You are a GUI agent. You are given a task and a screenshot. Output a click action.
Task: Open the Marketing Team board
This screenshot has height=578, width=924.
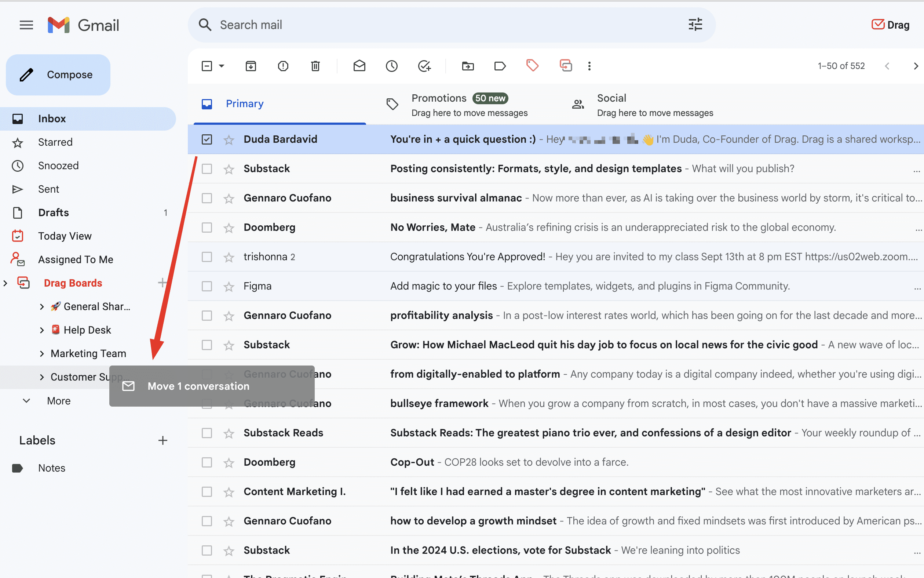88,354
